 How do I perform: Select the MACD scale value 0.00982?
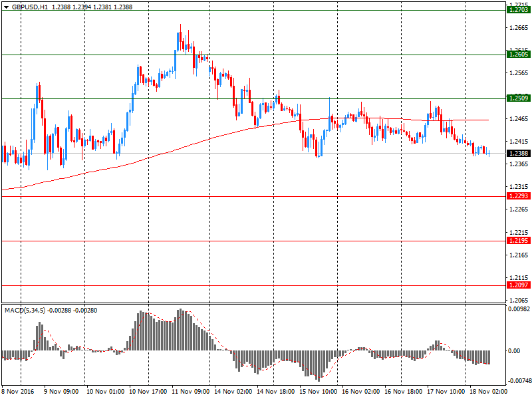(519, 309)
